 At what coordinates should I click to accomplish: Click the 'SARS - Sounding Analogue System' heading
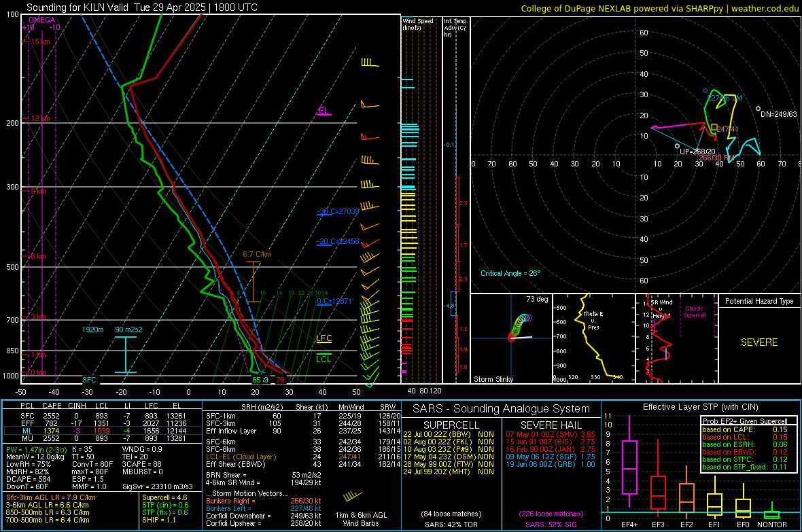pyautogui.click(x=502, y=409)
